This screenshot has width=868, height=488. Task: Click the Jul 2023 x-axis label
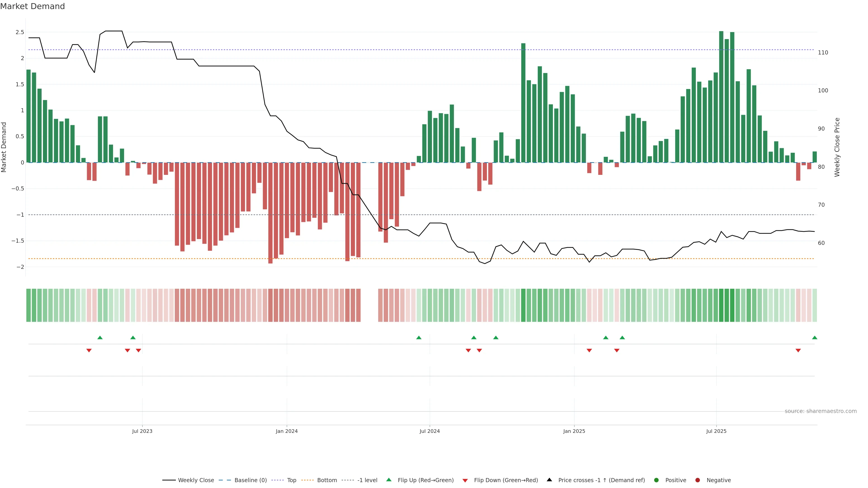142,431
